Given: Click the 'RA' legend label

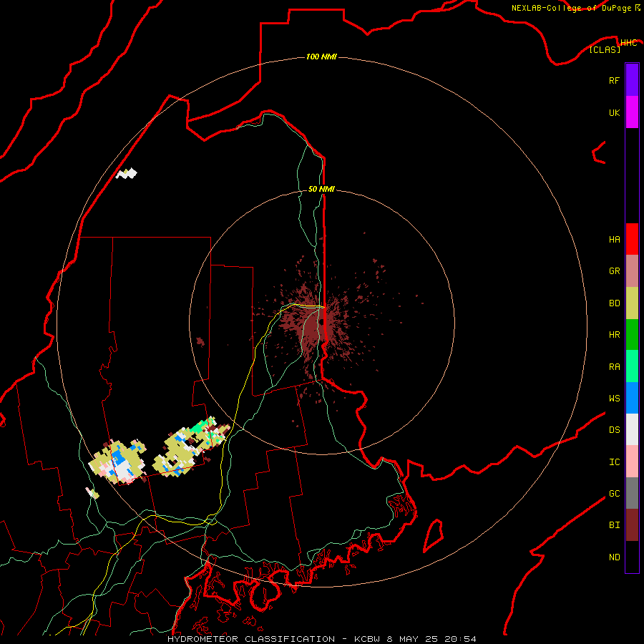Looking at the screenshot, I should (614, 367).
